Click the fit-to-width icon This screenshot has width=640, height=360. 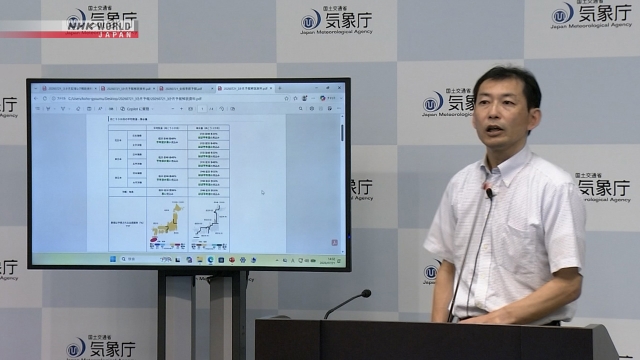[x=191, y=109]
